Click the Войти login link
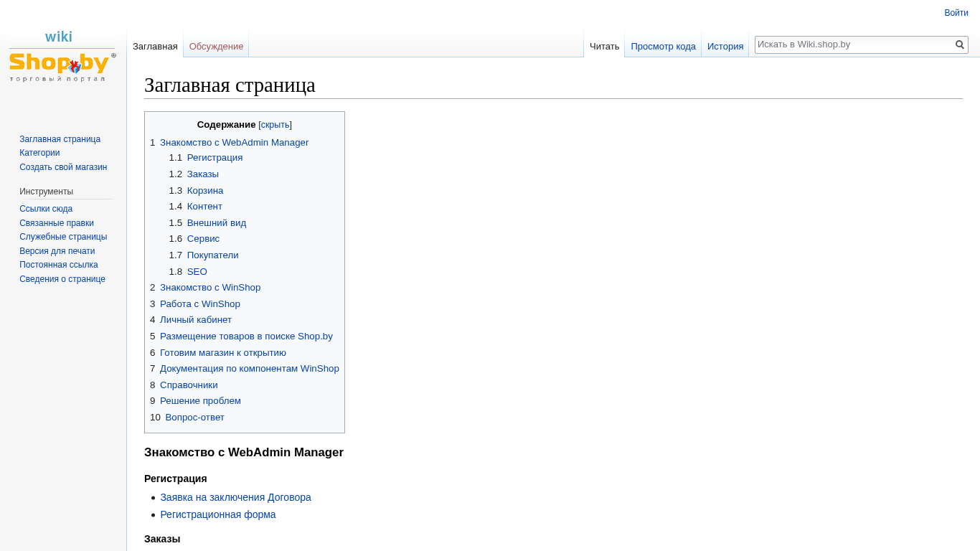The image size is (980, 551). point(956,13)
